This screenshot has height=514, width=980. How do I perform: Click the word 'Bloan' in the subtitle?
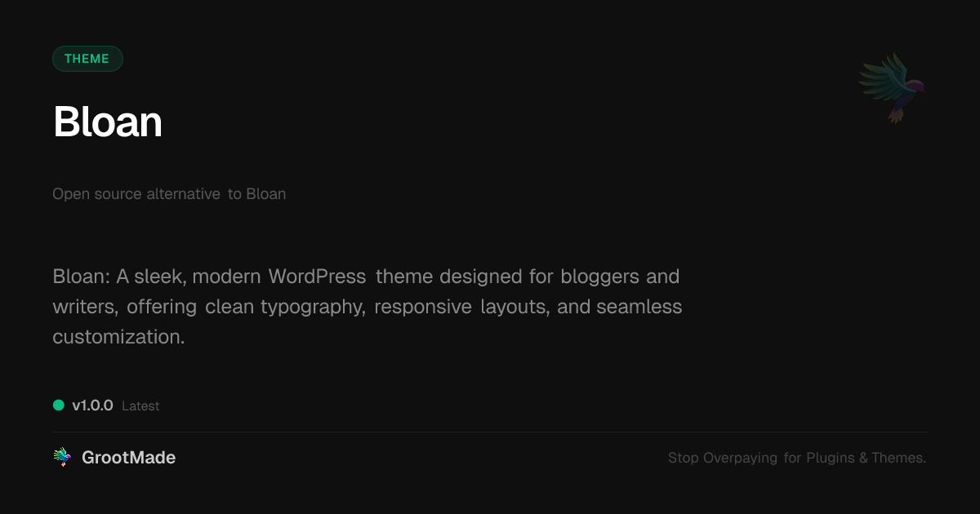pos(266,194)
